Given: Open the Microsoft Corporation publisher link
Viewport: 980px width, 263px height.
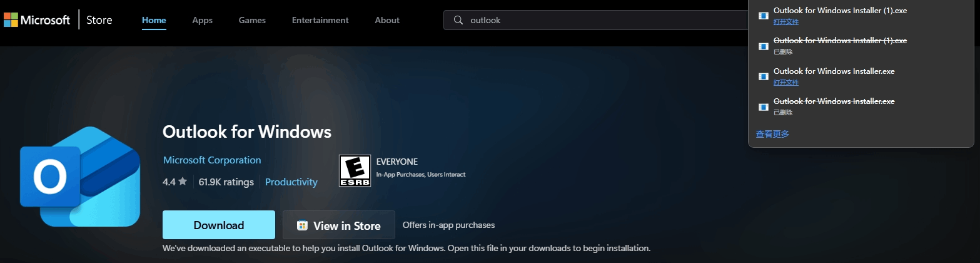Looking at the screenshot, I should pyautogui.click(x=212, y=160).
